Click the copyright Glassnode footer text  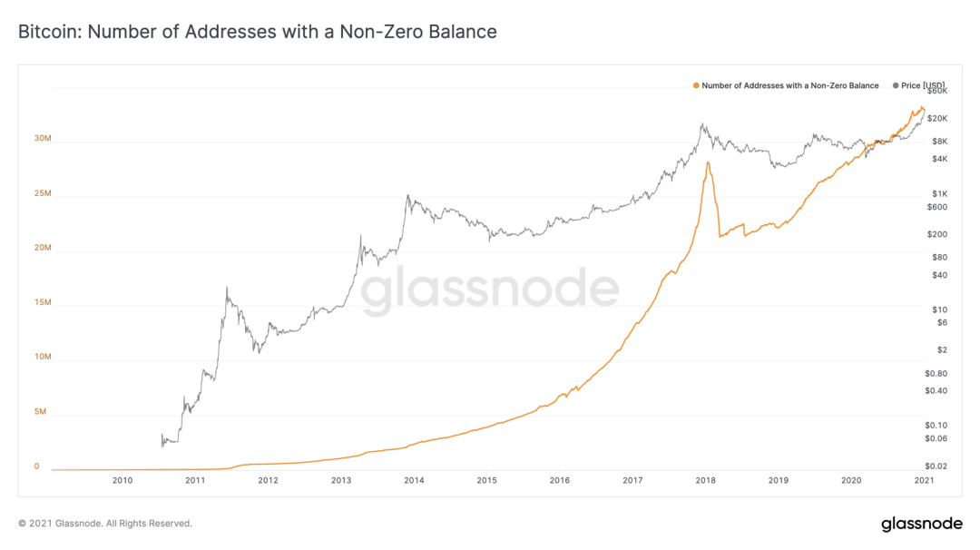pyautogui.click(x=105, y=524)
